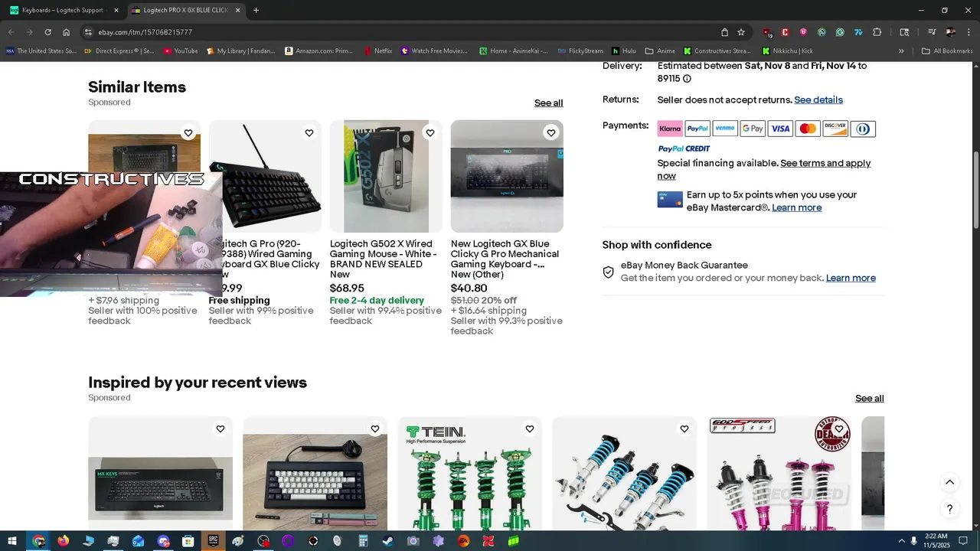Heart the Godspeed pink coilovers listing
Viewport: 980px width, 551px height.
point(839,429)
